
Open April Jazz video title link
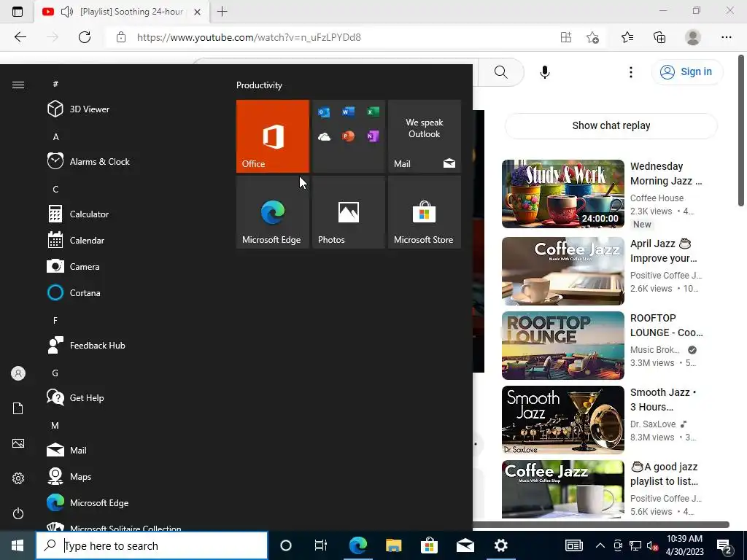pyautogui.click(x=664, y=251)
